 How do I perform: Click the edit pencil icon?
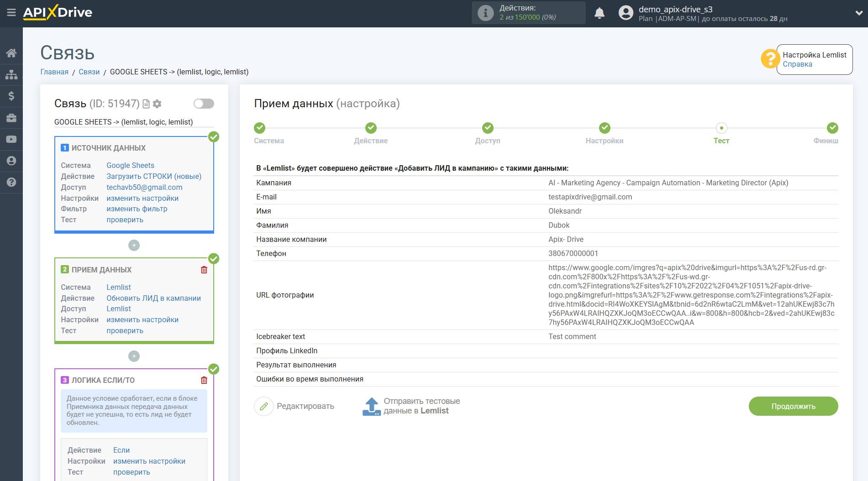coord(264,406)
